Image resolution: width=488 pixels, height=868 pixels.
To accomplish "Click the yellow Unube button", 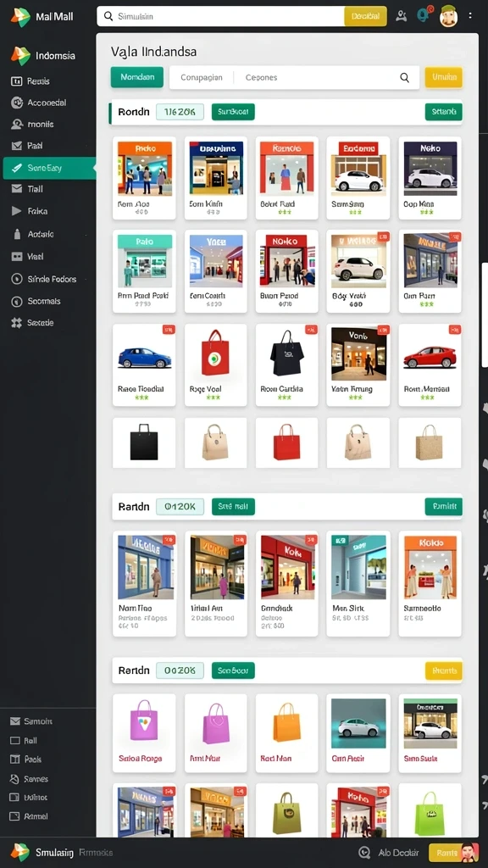I will coord(443,77).
